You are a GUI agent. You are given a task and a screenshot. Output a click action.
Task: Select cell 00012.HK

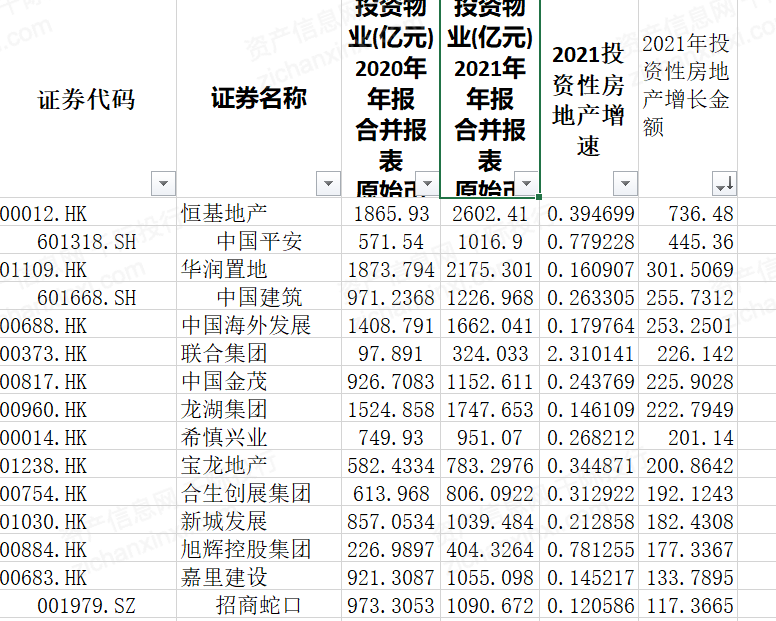(x=88, y=214)
